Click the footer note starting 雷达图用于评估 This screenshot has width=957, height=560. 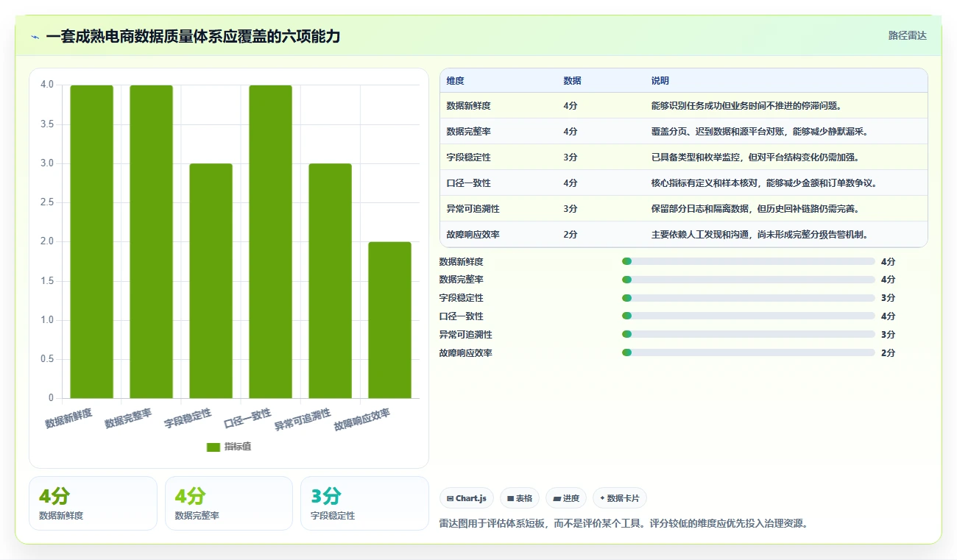(x=624, y=524)
